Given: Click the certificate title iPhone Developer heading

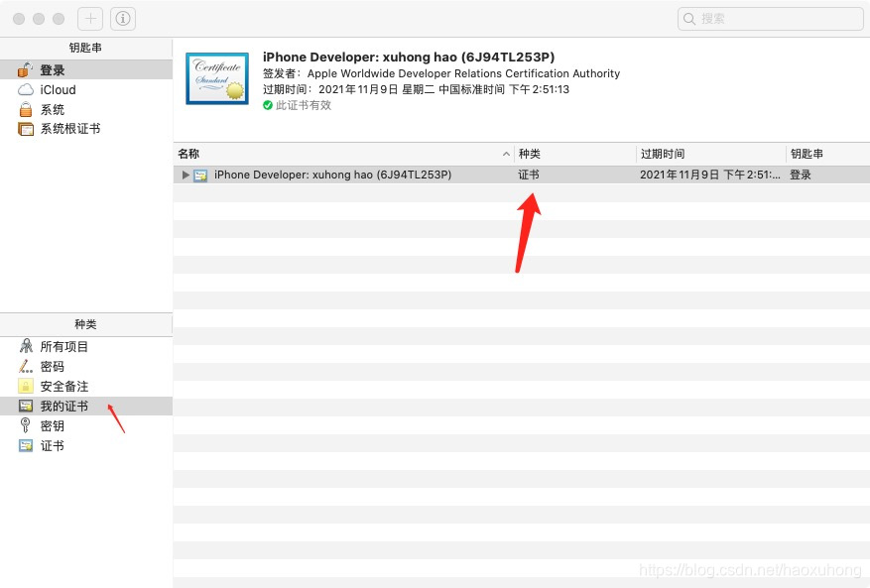Looking at the screenshot, I should (409, 57).
